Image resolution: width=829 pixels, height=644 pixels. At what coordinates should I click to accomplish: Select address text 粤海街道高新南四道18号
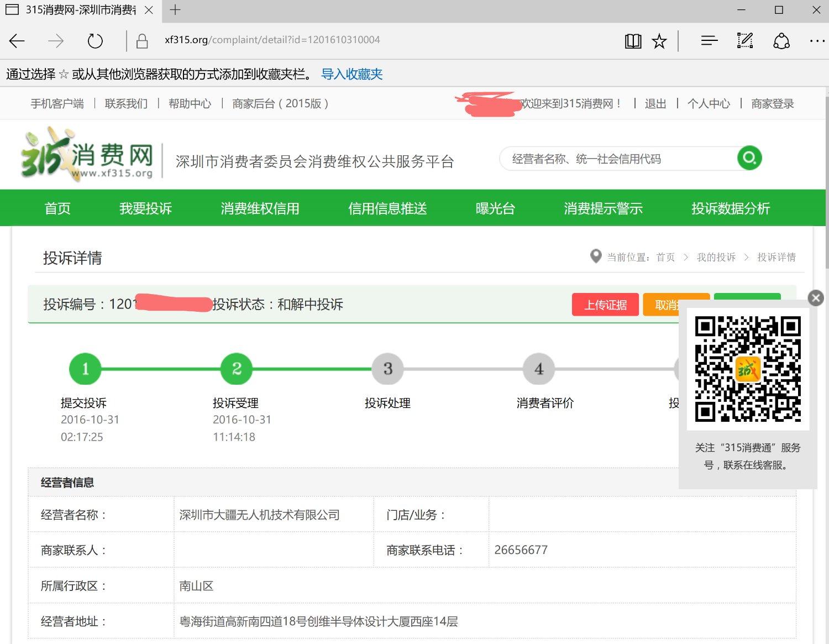tap(243, 621)
